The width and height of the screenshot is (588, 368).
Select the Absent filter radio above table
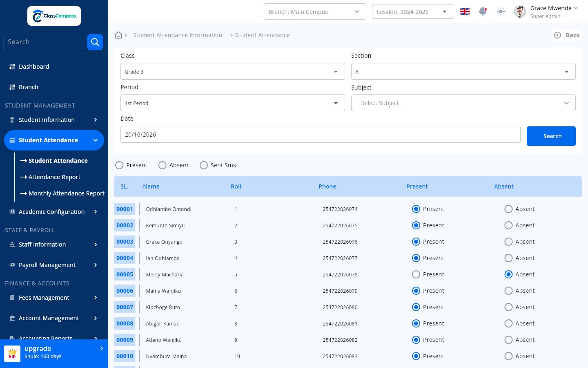point(163,165)
